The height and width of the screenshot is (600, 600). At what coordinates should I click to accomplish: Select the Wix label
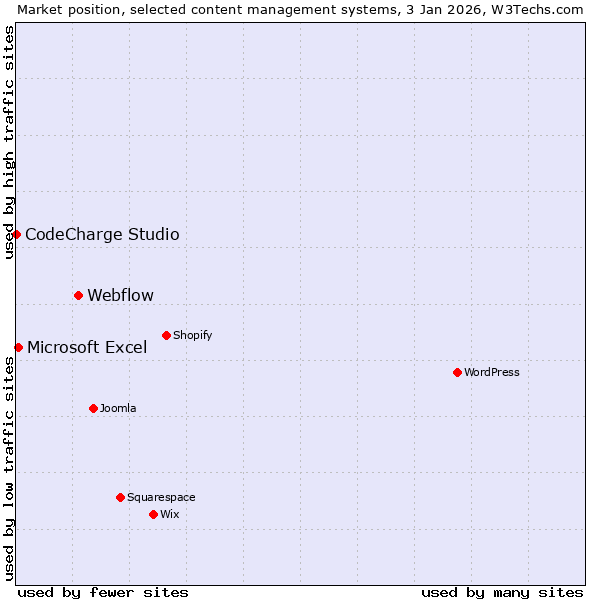[x=170, y=514]
